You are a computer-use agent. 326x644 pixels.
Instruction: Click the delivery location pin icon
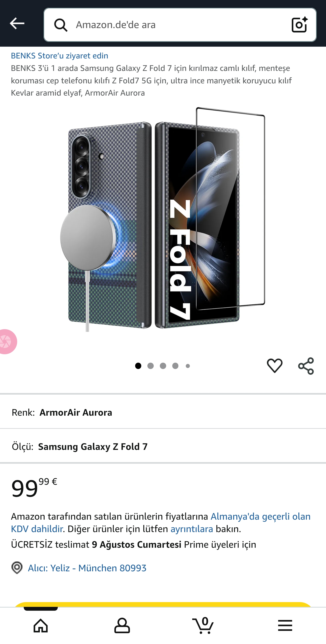click(x=17, y=568)
